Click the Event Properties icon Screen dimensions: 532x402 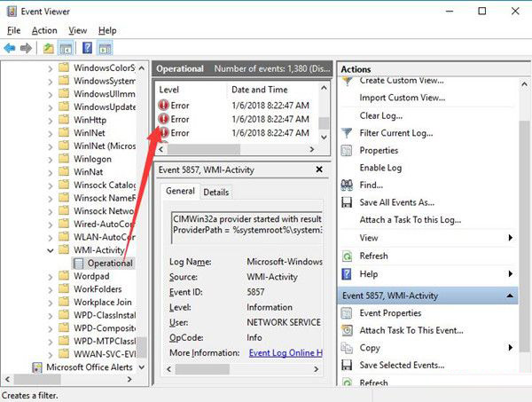coord(347,312)
